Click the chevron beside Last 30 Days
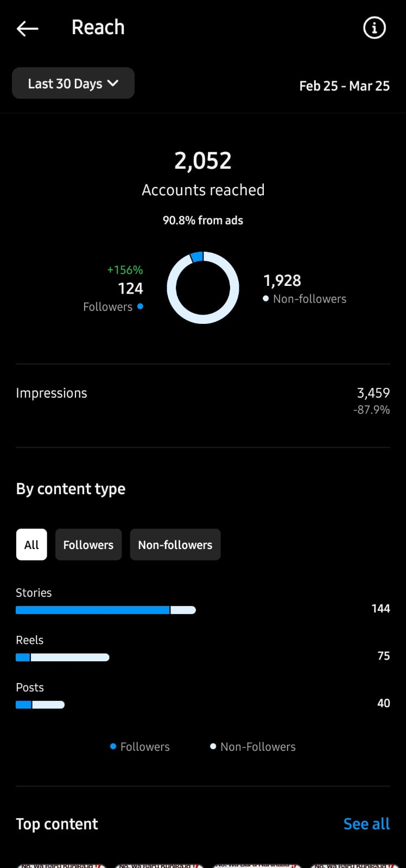This screenshot has width=406, height=868. 113,83
